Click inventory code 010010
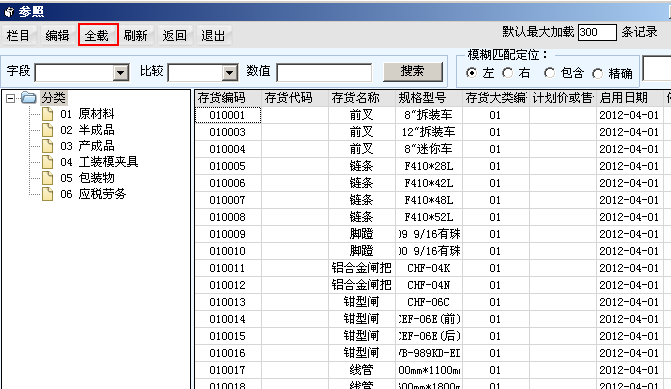671x389 pixels. (x=228, y=251)
